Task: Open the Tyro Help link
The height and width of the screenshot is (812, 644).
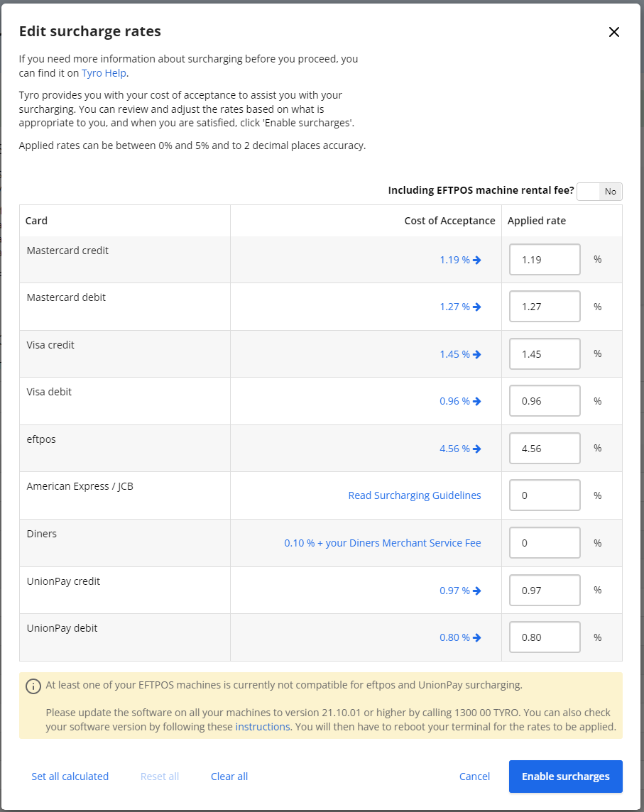Action: pyautogui.click(x=104, y=73)
